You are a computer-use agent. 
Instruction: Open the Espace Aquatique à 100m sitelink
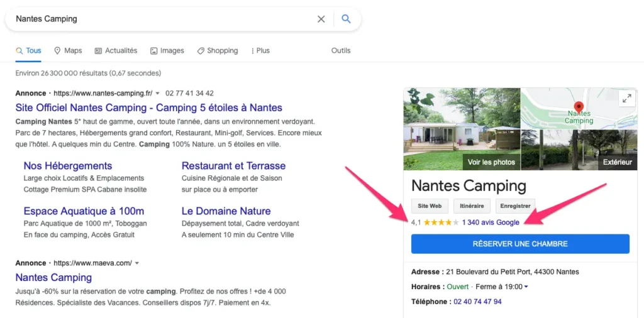coord(84,211)
